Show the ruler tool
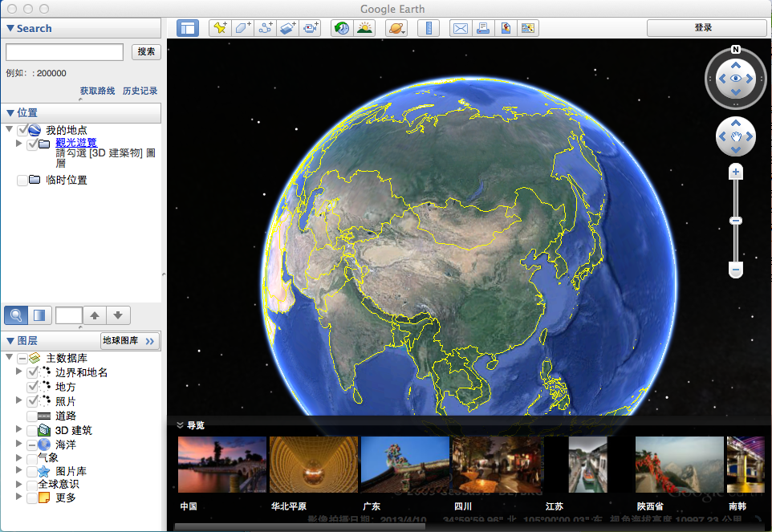 (429, 28)
